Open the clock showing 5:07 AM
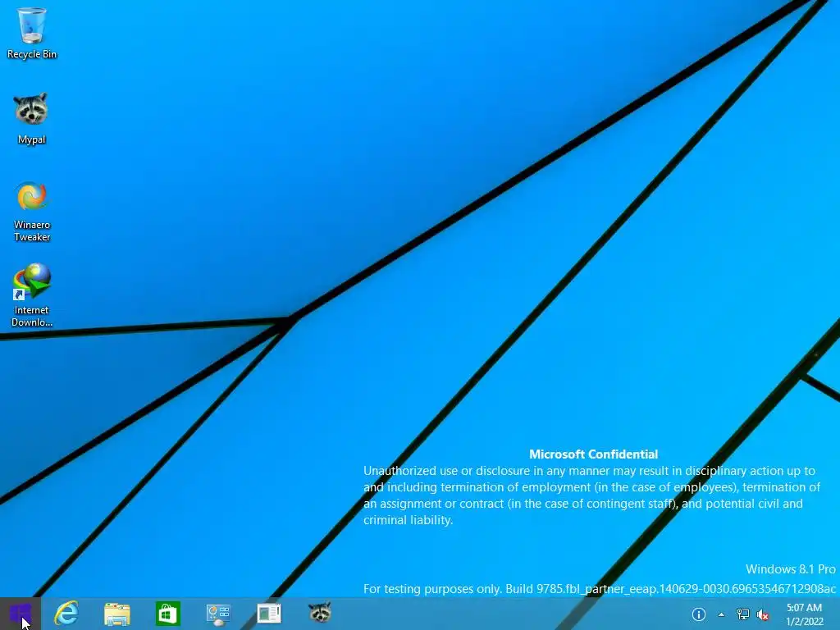This screenshot has height=630, width=840. (804, 614)
